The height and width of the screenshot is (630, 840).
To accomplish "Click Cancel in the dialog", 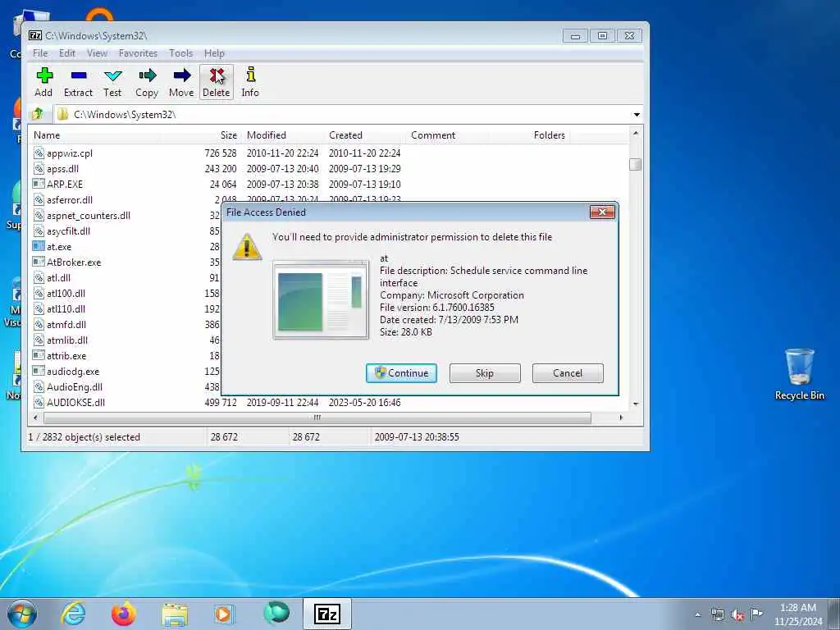I will 568,373.
